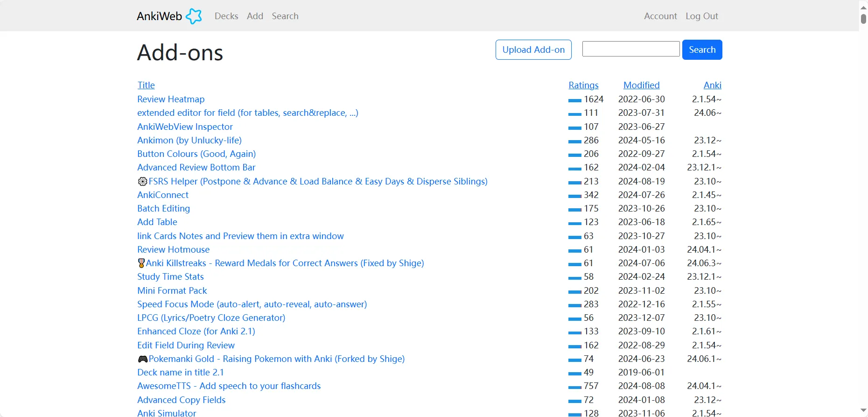868x417 pixels.
Task: Click the blue rating bar for Ankimon
Action: [575, 141]
